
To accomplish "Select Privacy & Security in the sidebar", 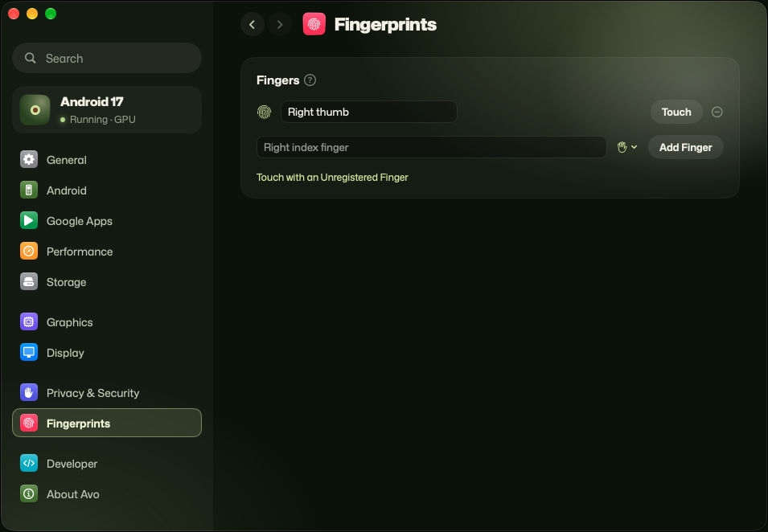I will [107, 392].
